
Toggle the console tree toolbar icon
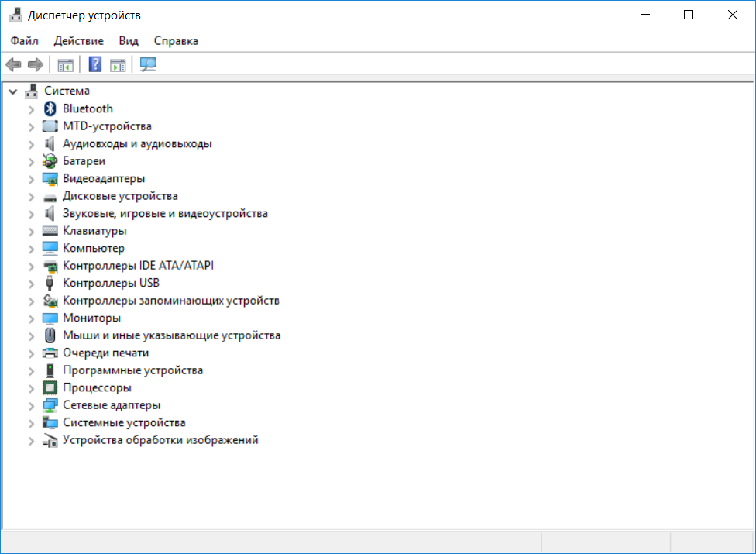tap(65, 64)
